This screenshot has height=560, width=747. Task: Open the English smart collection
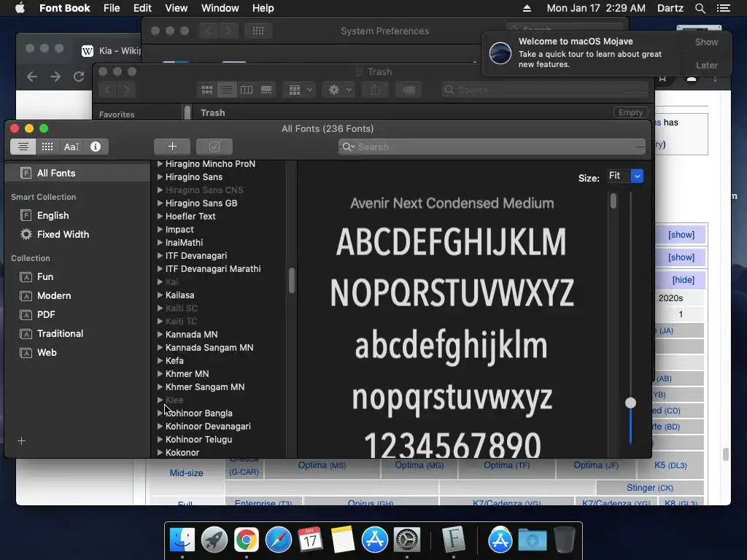click(x=53, y=215)
